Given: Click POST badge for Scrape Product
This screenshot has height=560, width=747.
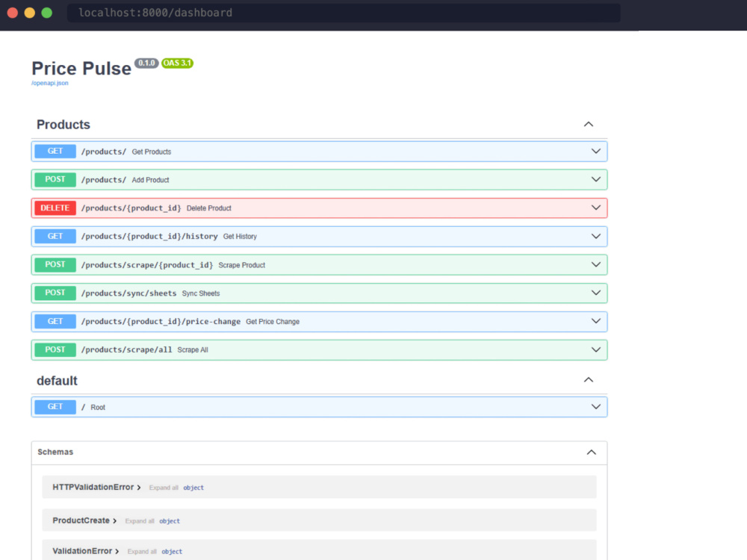Looking at the screenshot, I should [x=55, y=264].
